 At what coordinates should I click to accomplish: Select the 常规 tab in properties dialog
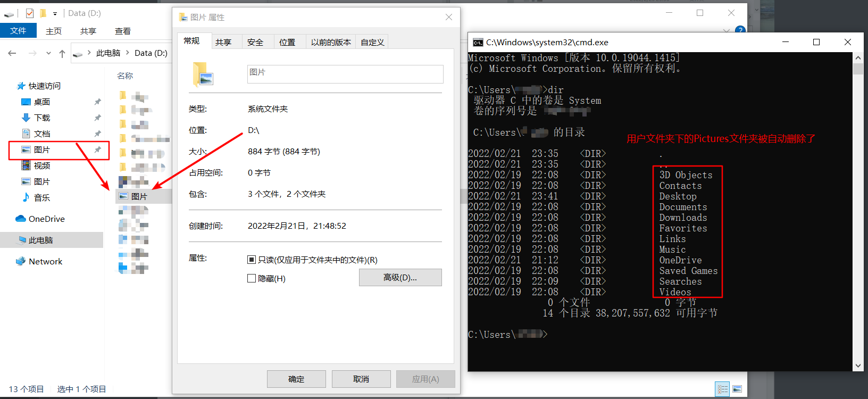(191, 41)
